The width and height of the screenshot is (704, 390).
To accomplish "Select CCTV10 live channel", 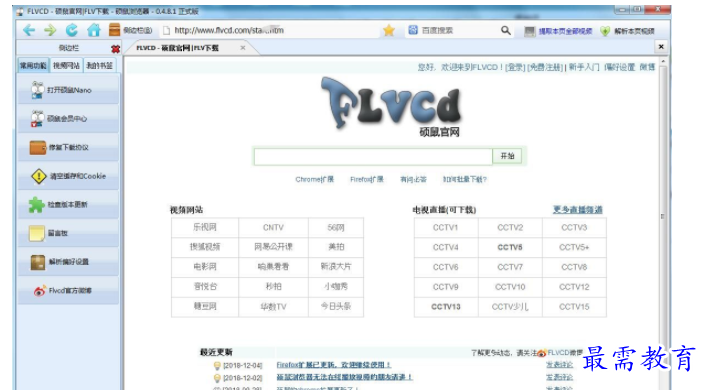I will coord(510,287).
